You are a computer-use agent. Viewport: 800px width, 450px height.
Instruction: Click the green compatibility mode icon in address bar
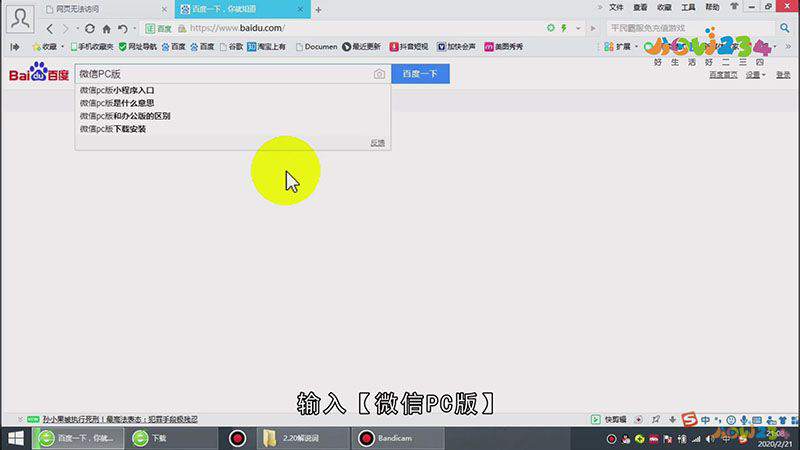coord(551,28)
